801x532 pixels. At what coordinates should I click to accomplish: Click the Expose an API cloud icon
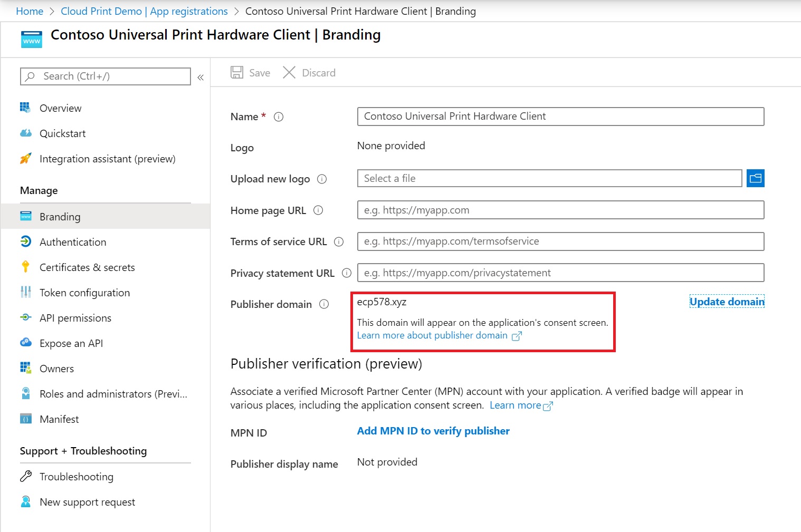(25, 343)
